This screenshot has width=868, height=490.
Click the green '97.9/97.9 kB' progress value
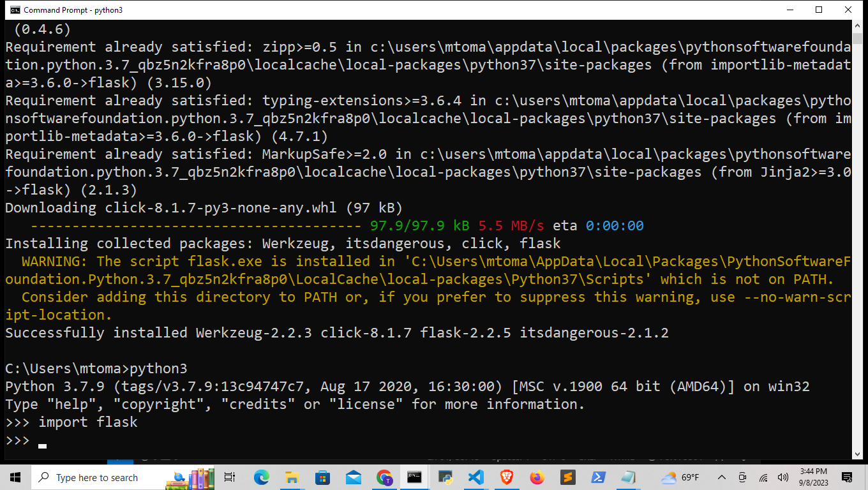pos(419,225)
